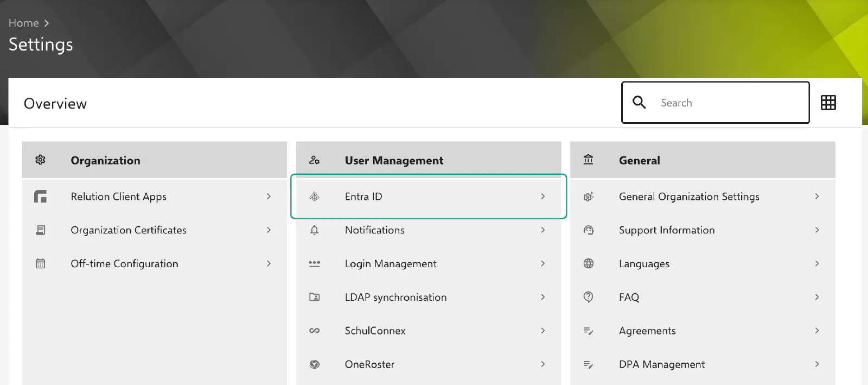
Task: Click the General Organization Settings gear icon
Action: [x=589, y=197]
